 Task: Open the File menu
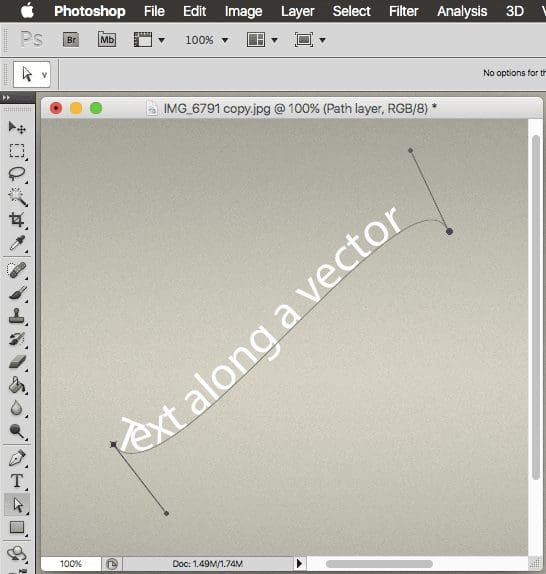(154, 11)
